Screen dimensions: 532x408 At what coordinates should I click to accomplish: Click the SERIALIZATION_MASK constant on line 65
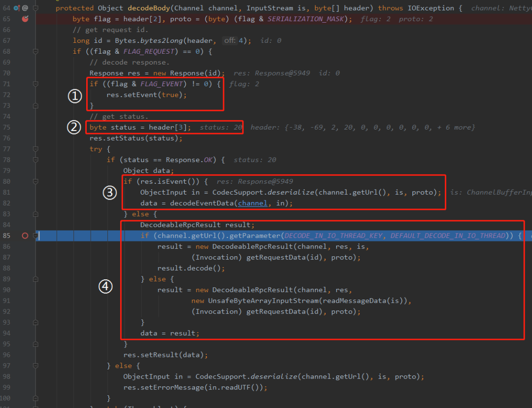[305, 19]
